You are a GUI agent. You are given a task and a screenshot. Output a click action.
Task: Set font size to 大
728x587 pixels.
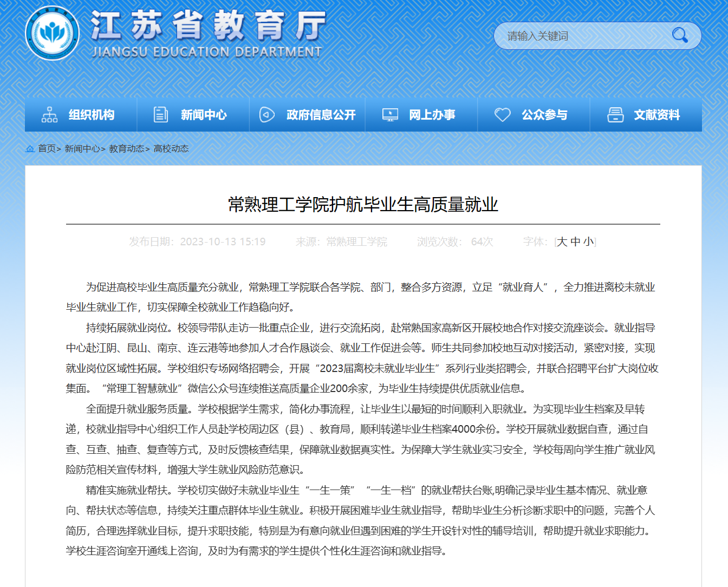tap(562, 242)
